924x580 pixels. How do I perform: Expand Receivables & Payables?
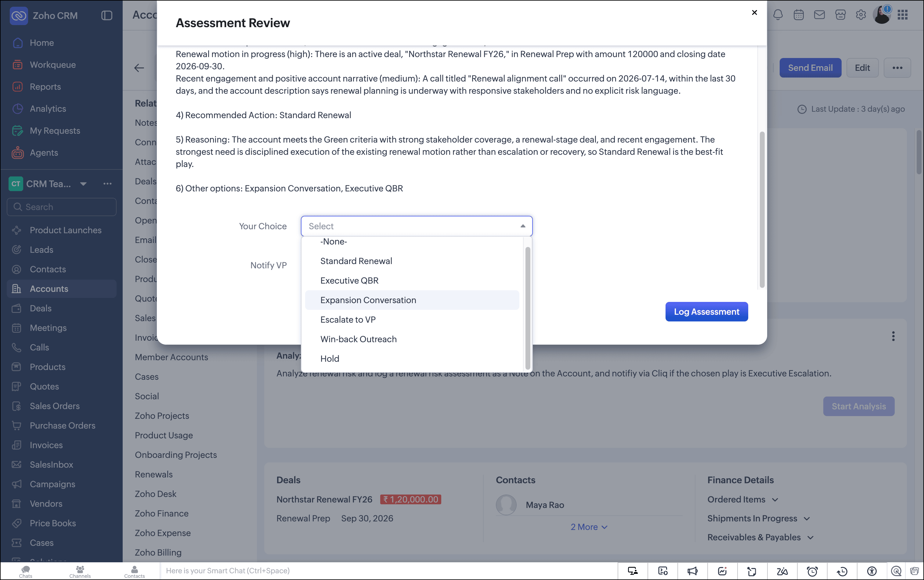(760, 538)
